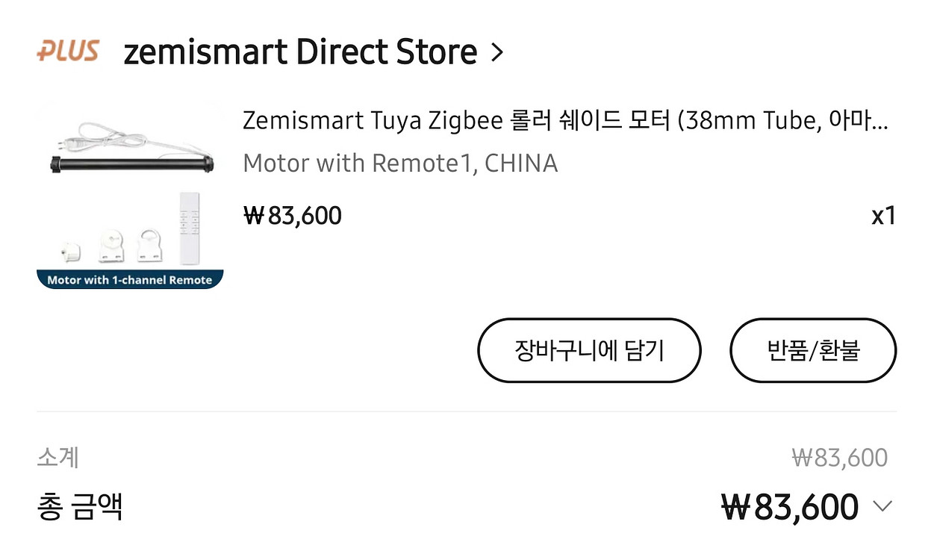Click the 'Motor with 1-channel Remote' banner

pos(130,280)
